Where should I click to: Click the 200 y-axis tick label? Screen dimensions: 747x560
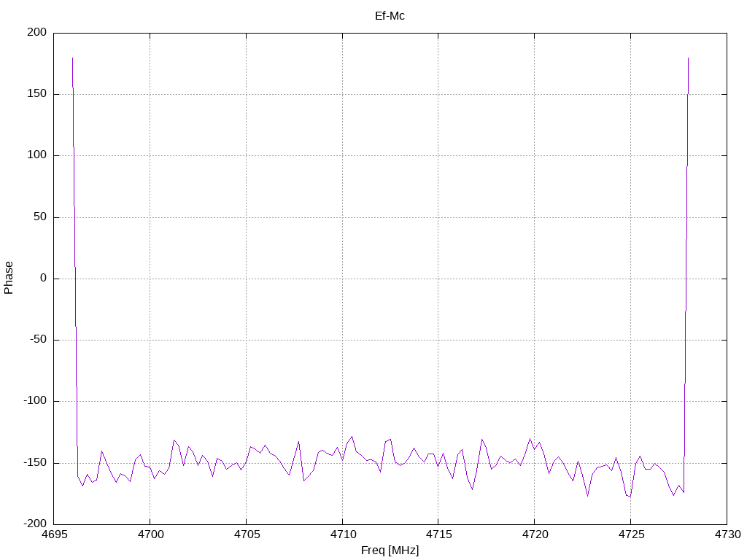click(37, 32)
